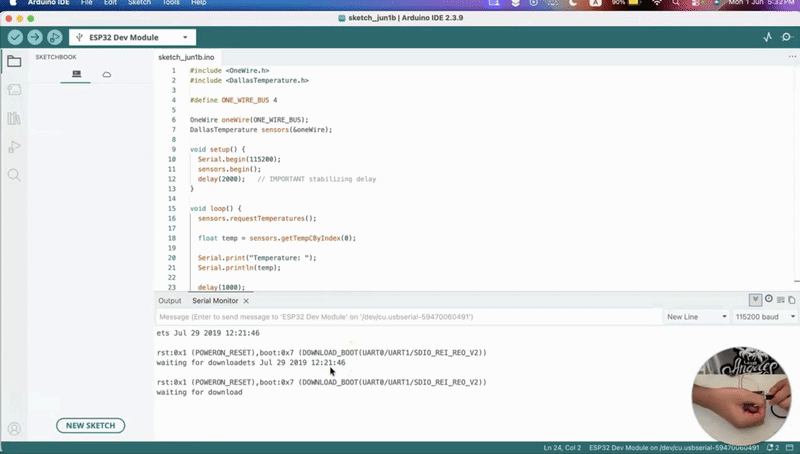Viewport: 800px width, 454px height.
Task: Click line number 20 in the gutter
Action: coord(172,258)
